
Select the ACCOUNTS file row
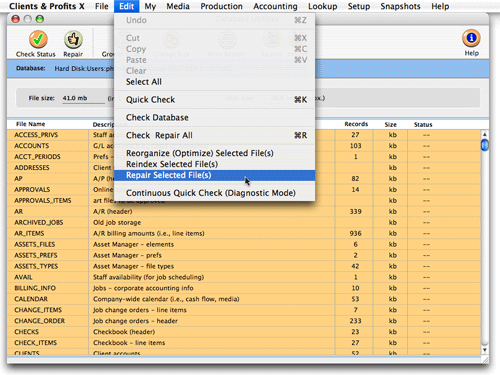244,146
